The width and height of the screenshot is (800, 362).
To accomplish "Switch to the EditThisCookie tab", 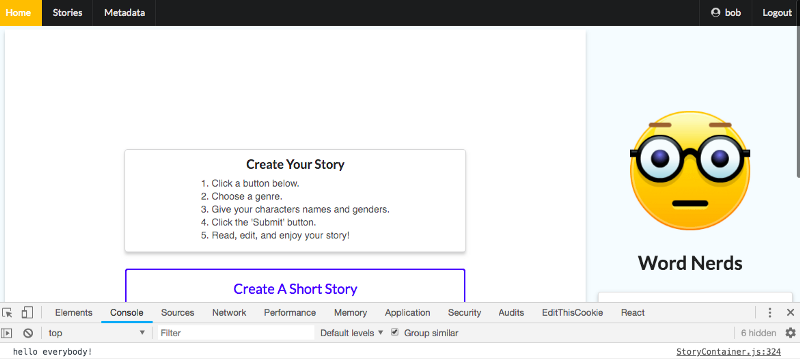I will [572, 313].
